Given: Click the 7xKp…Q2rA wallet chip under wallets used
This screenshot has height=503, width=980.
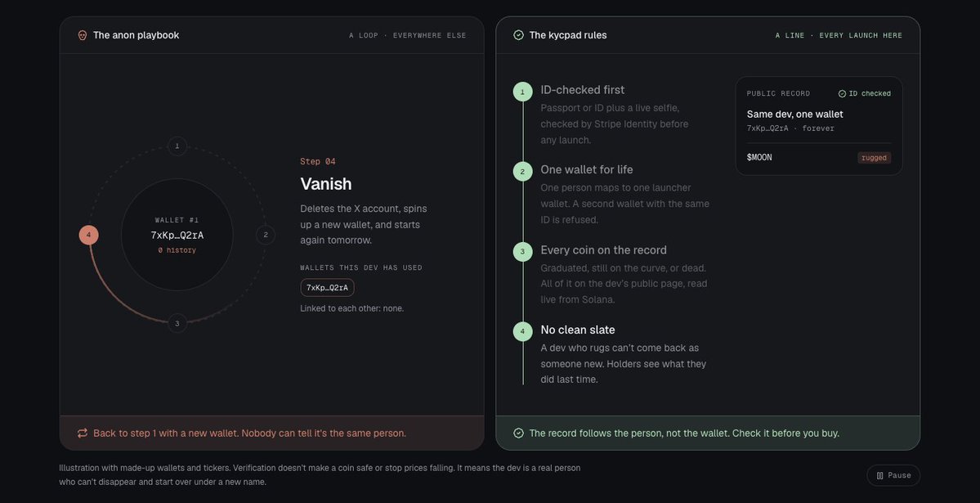Looking at the screenshot, I should tap(327, 288).
